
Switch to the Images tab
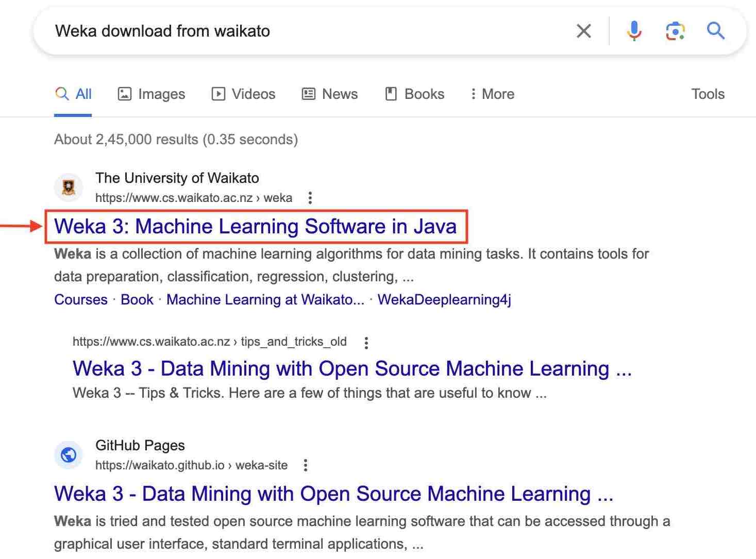click(152, 94)
